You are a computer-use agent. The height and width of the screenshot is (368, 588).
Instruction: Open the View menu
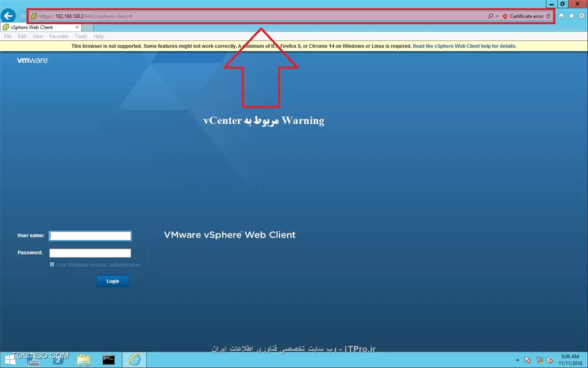[x=37, y=36]
